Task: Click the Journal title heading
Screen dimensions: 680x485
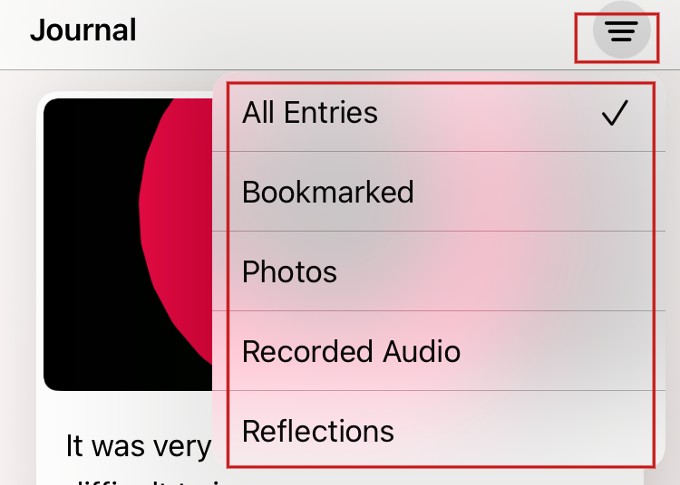Action: [x=83, y=30]
